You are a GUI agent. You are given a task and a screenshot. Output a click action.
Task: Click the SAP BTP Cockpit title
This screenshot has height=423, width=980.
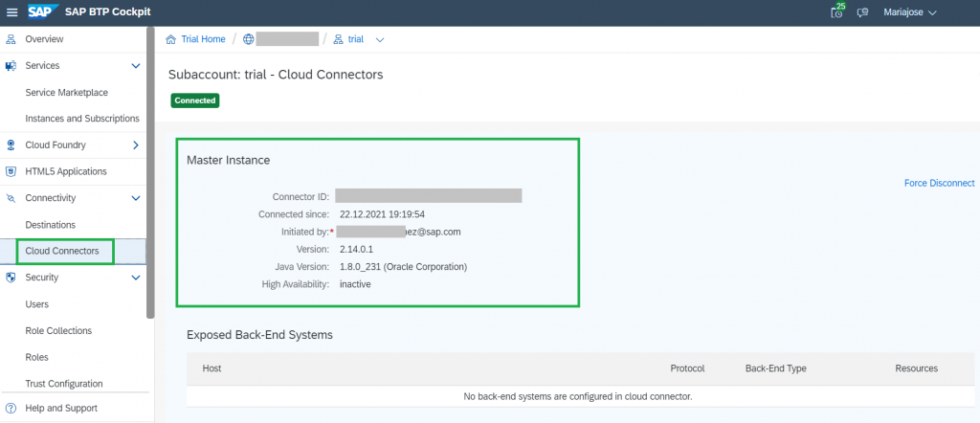pyautogui.click(x=107, y=11)
